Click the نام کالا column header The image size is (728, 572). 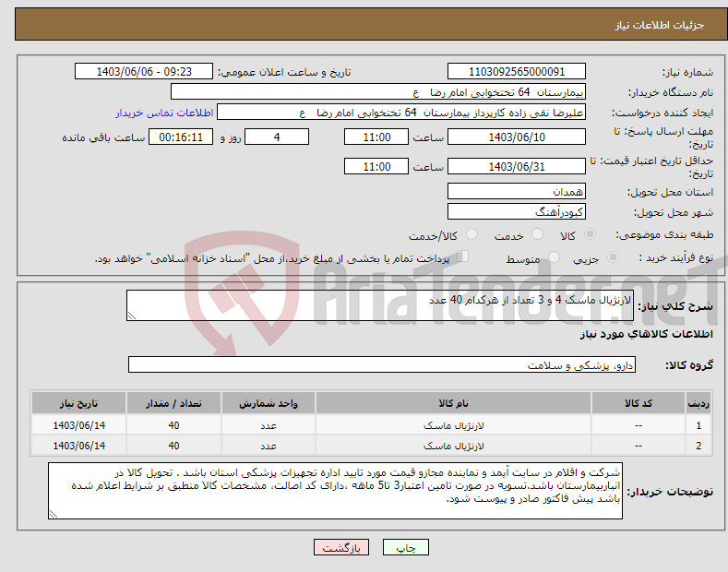coord(453,403)
